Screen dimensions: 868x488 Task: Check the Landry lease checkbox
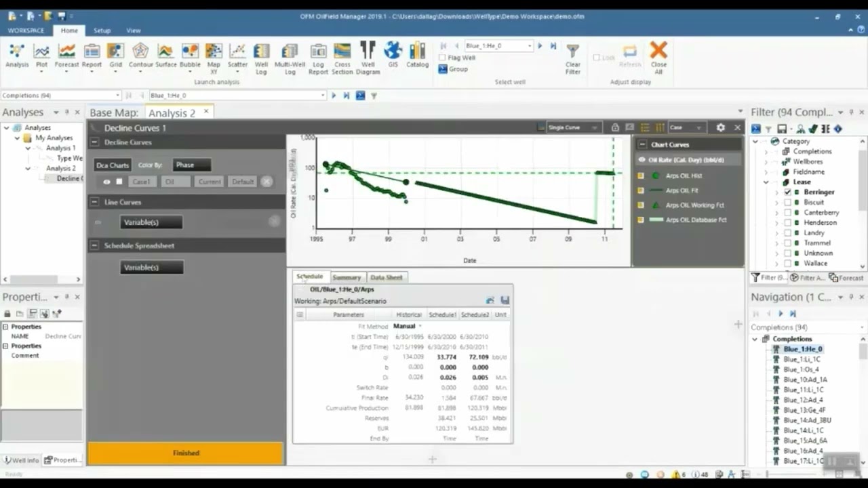[787, 232]
